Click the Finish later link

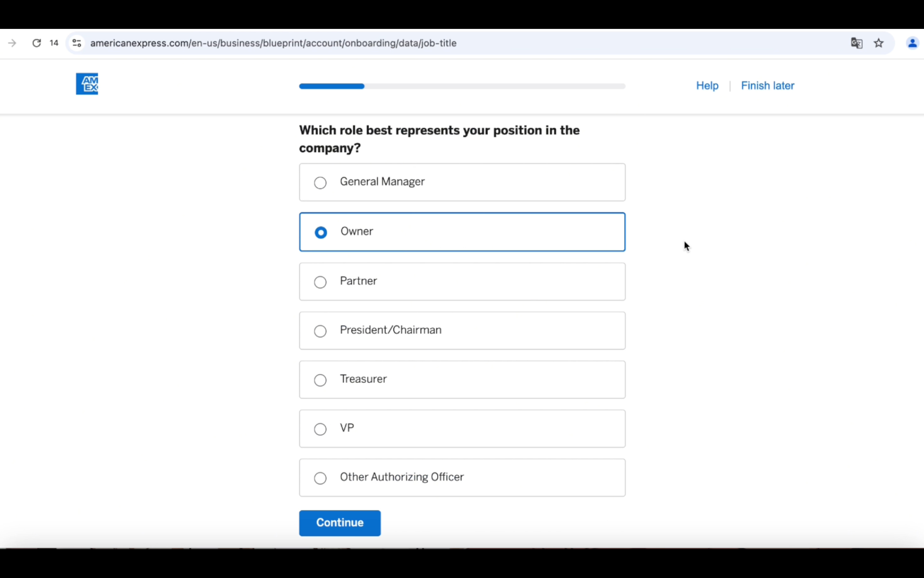tap(767, 86)
